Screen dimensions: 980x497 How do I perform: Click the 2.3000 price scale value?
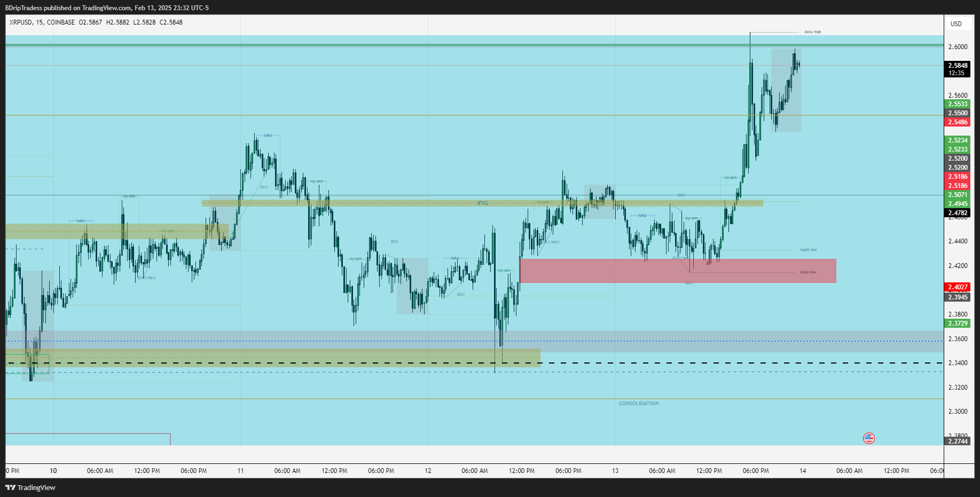958,412
